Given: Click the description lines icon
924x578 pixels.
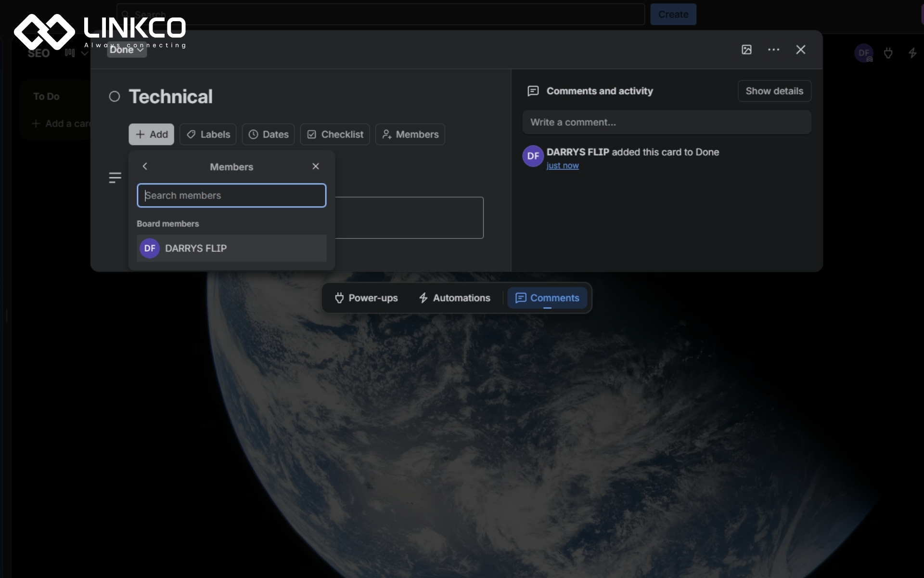Looking at the screenshot, I should click(115, 178).
